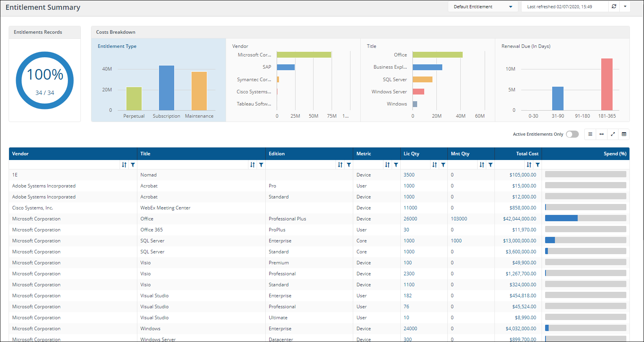Click the horizontal double-arrow fit-width icon

tap(602, 134)
